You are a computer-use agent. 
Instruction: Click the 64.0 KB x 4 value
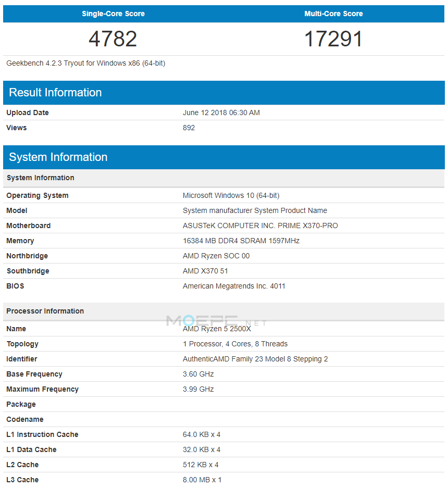coord(202,434)
